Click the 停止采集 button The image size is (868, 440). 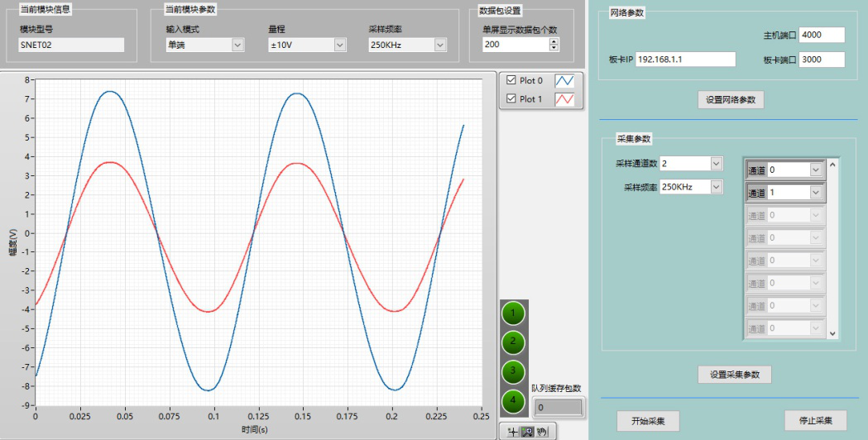click(816, 421)
